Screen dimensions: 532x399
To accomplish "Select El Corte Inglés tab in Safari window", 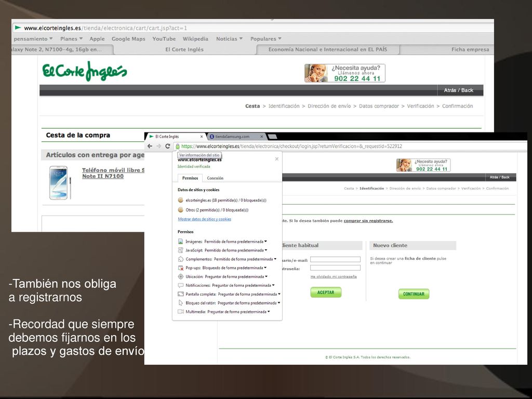I will (184, 49).
